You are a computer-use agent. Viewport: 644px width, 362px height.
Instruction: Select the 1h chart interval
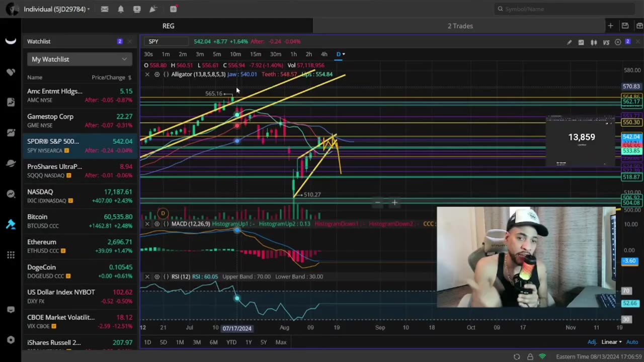(293, 54)
